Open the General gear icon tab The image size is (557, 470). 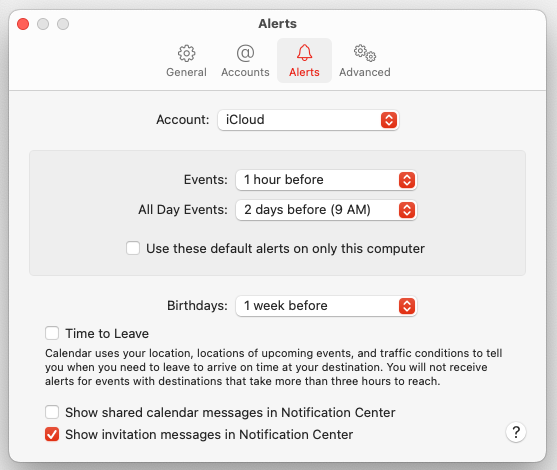(186, 53)
